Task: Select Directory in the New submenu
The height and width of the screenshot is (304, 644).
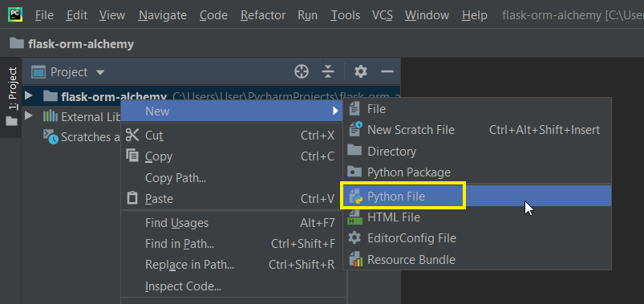Action: tap(477, 151)
